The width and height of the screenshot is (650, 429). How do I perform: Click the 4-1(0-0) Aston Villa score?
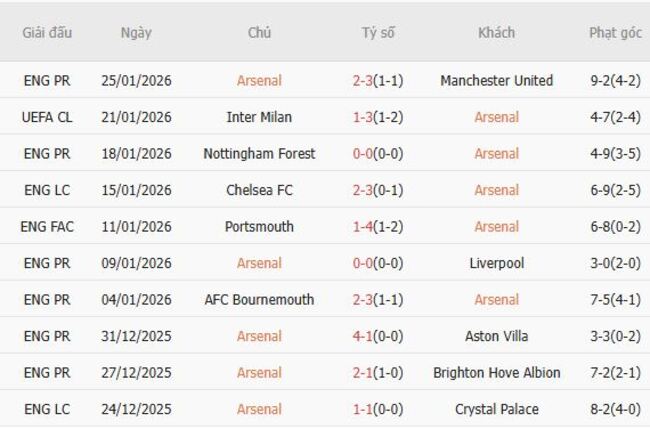click(378, 336)
